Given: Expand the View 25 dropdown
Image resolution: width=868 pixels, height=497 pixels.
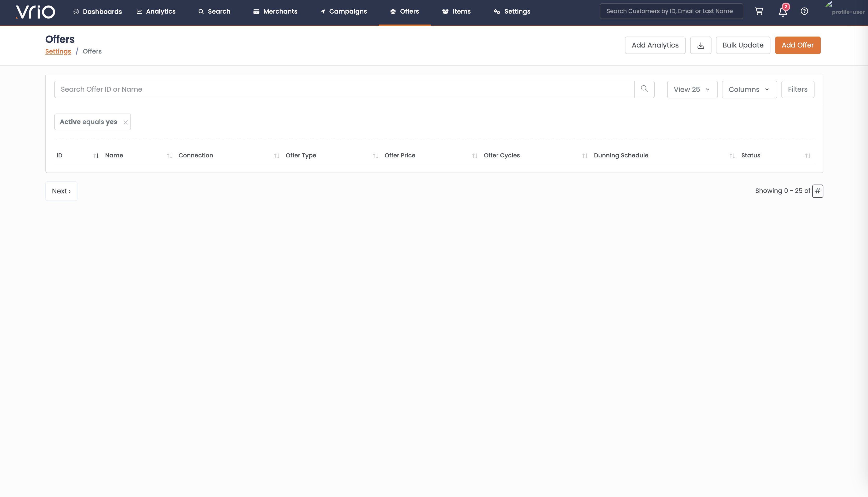Looking at the screenshot, I should pos(692,90).
